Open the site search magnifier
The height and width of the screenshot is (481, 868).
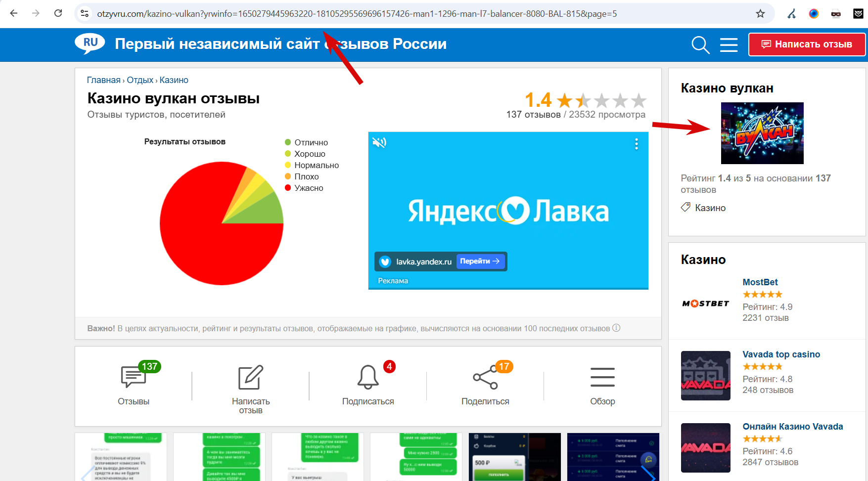click(x=700, y=44)
